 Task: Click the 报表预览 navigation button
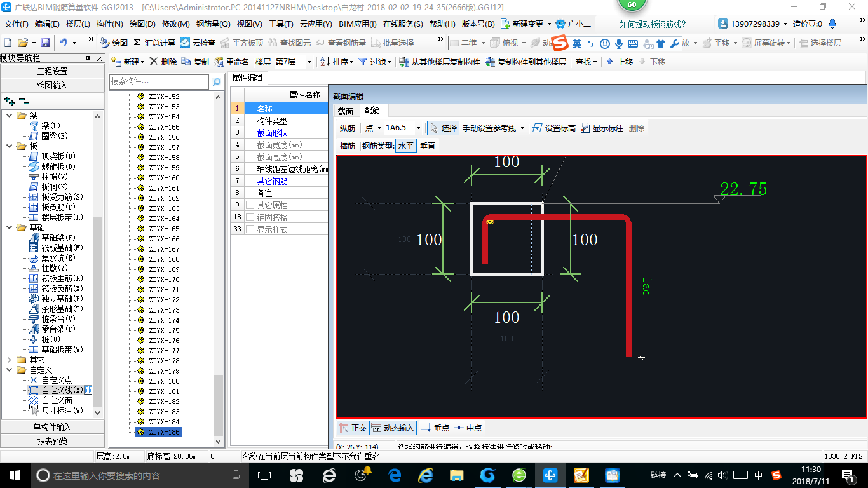tap(52, 441)
